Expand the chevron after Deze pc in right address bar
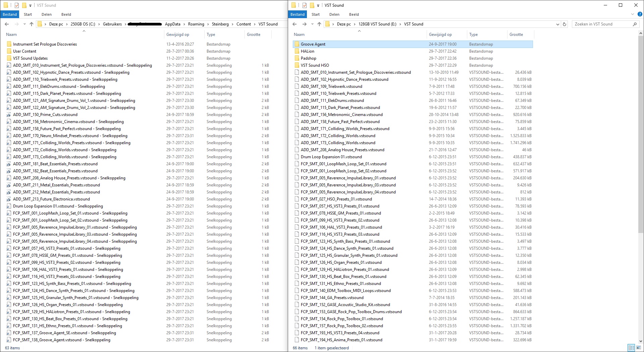Viewport: 644px width, 352px height. coord(355,24)
